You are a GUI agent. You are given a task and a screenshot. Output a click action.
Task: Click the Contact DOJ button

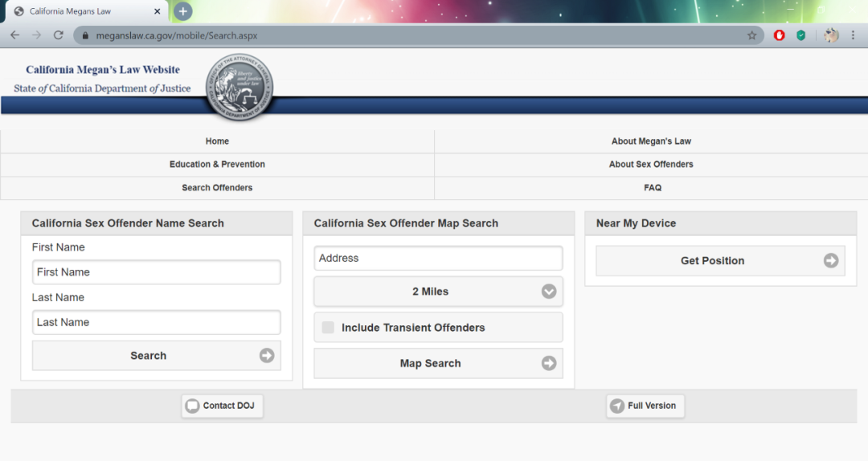click(x=222, y=406)
